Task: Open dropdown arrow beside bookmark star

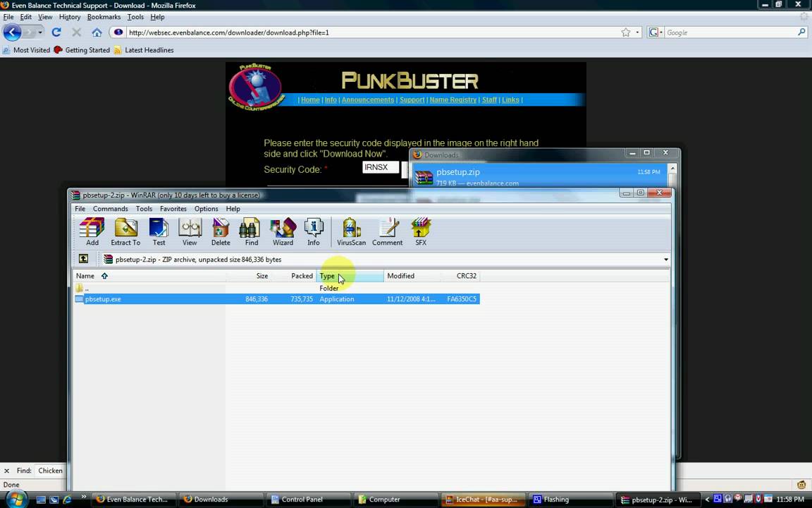Action: coord(637,32)
